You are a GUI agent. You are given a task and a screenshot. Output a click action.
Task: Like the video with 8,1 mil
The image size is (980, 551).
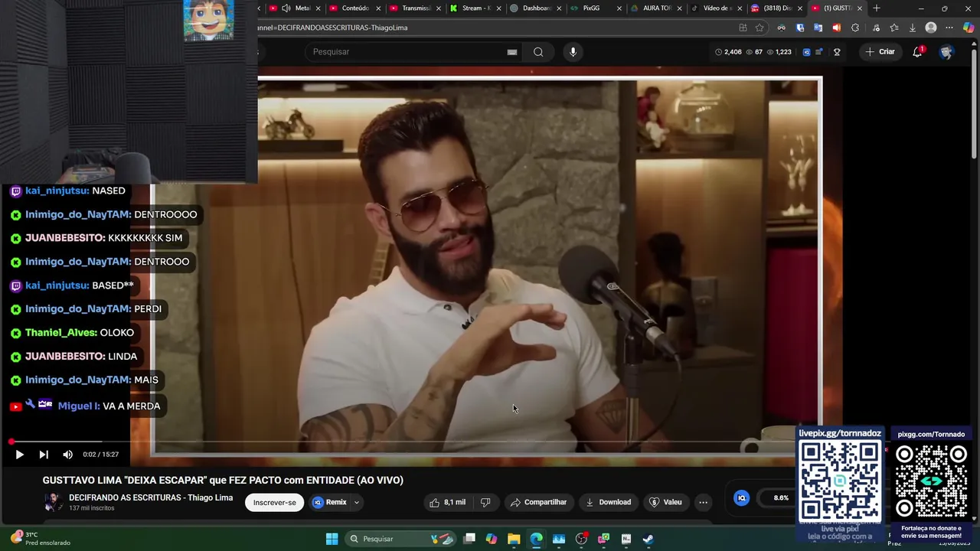point(448,502)
